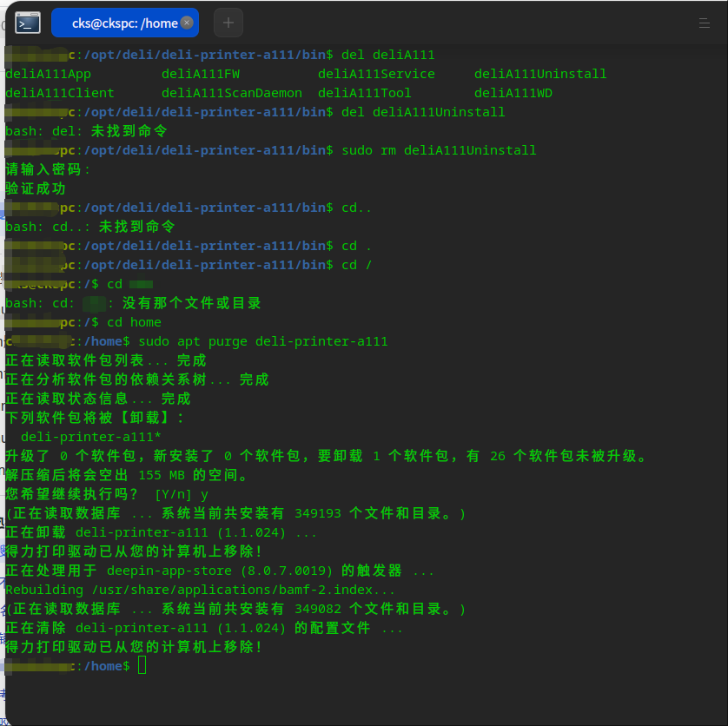
Task: Click the '正在分析软件包的依赖关系树' line
Action: pos(137,379)
